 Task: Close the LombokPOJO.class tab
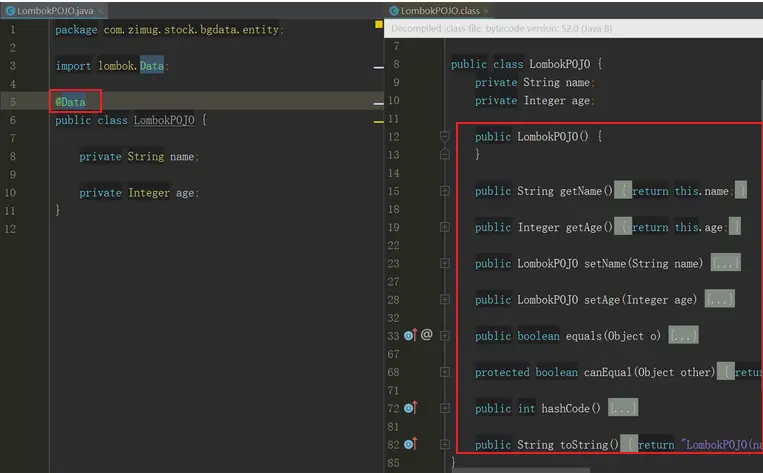[486, 11]
